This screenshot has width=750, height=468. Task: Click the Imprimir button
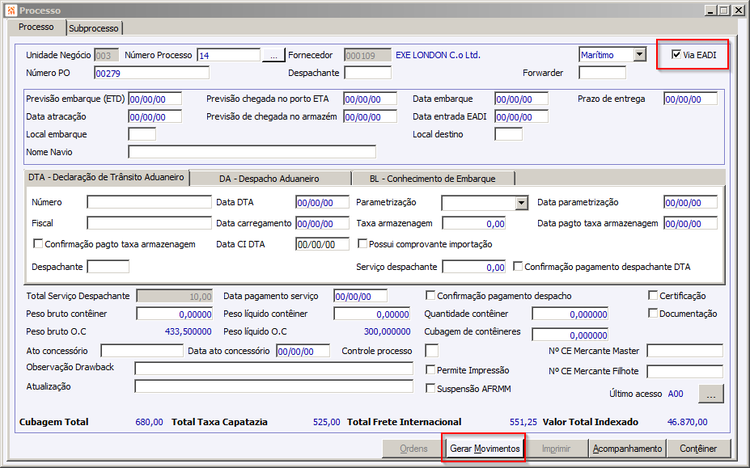[556, 448]
